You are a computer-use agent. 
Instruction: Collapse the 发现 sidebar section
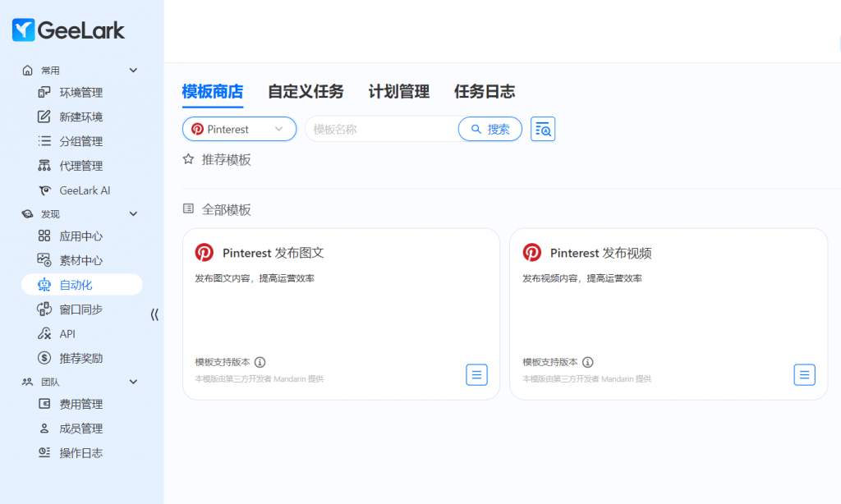(x=134, y=214)
